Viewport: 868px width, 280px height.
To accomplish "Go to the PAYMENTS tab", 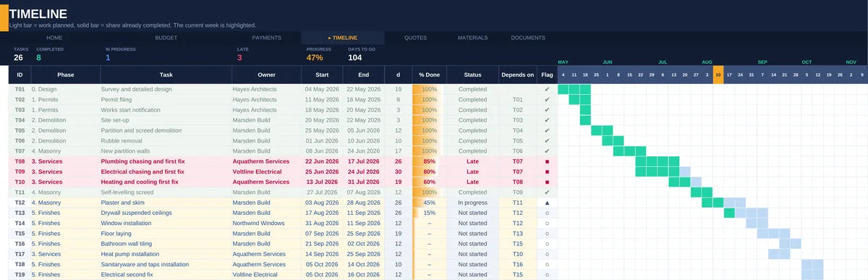I will coord(266,38).
